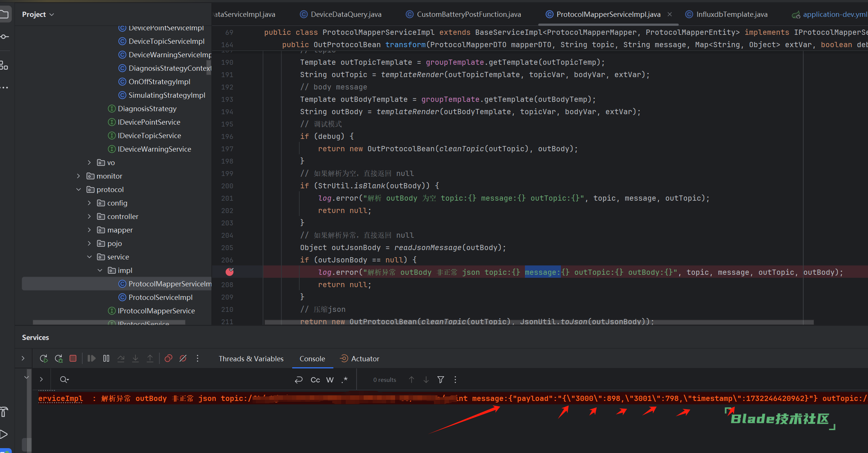Open IDeviceWarningService interface

150,149
